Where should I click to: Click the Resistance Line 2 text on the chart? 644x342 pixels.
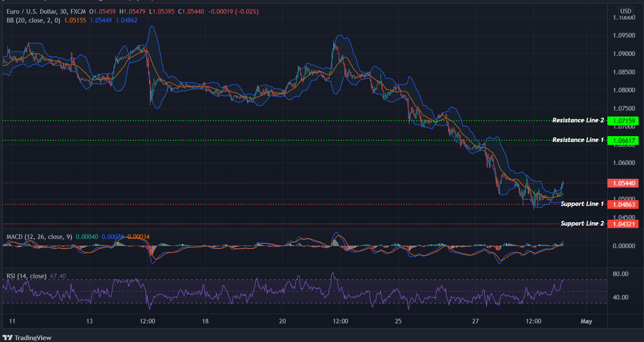coord(578,120)
